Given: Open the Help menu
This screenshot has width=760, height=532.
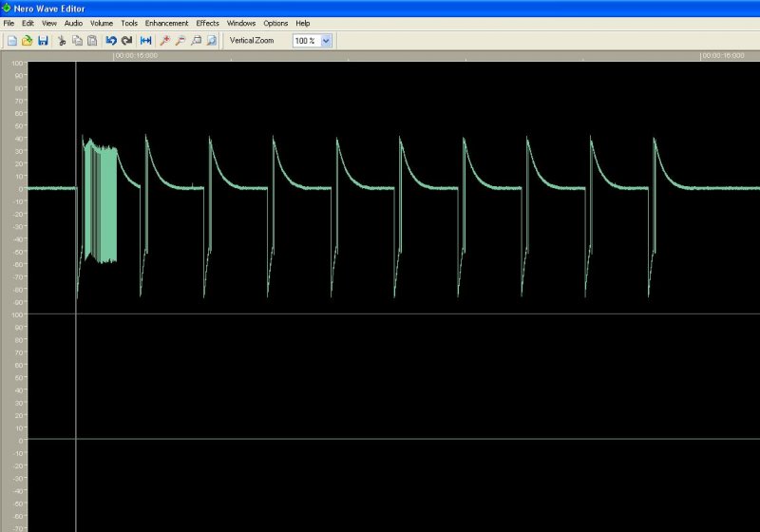Looking at the screenshot, I should click(x=302, y=23).
